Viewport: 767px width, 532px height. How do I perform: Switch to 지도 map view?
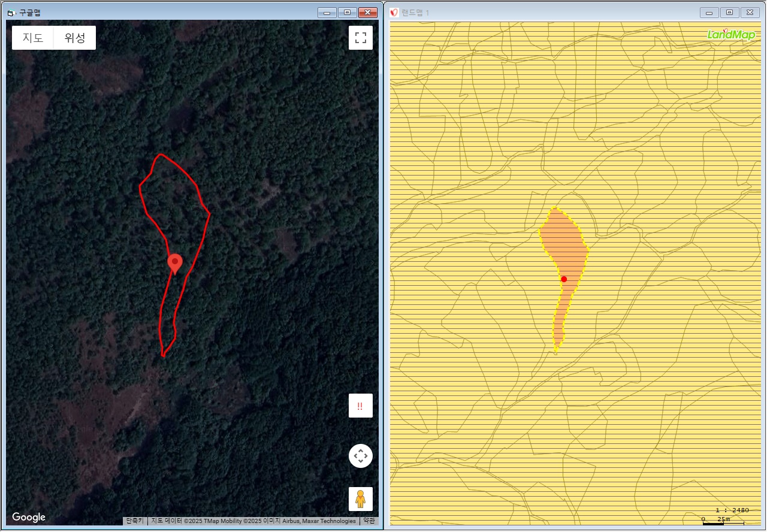click(x=33, y=38)
